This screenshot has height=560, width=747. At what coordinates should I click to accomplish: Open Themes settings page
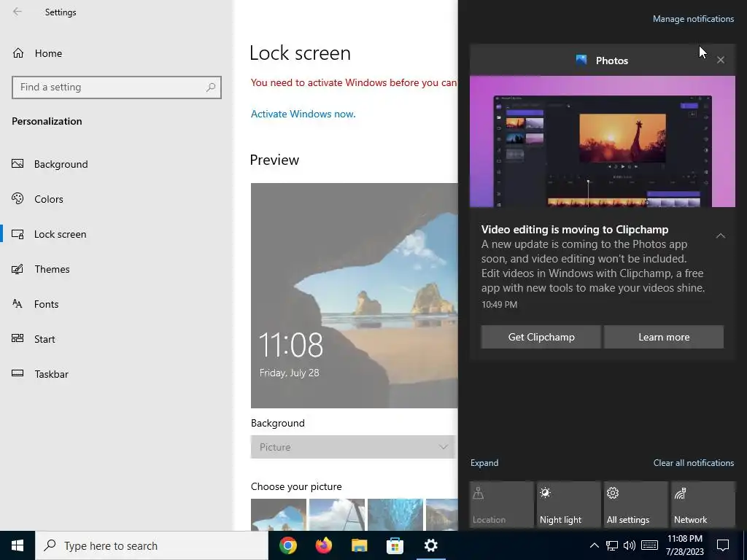tap(52, 269)
